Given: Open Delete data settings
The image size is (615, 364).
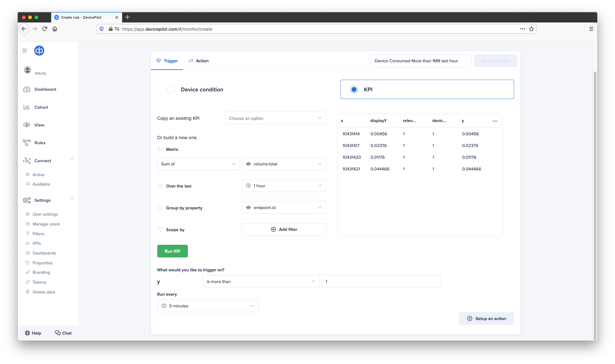Looking at the screenshot, I should click(44, 292).
